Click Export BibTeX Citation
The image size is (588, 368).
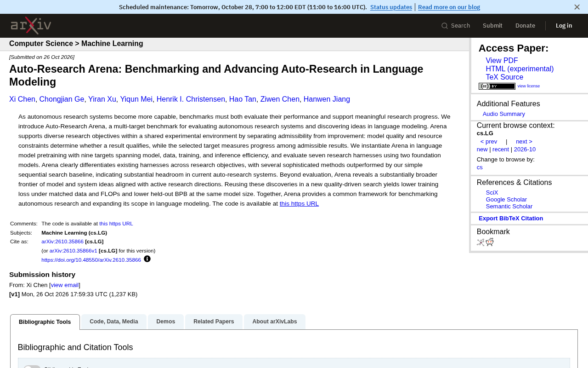coord(511,218)
